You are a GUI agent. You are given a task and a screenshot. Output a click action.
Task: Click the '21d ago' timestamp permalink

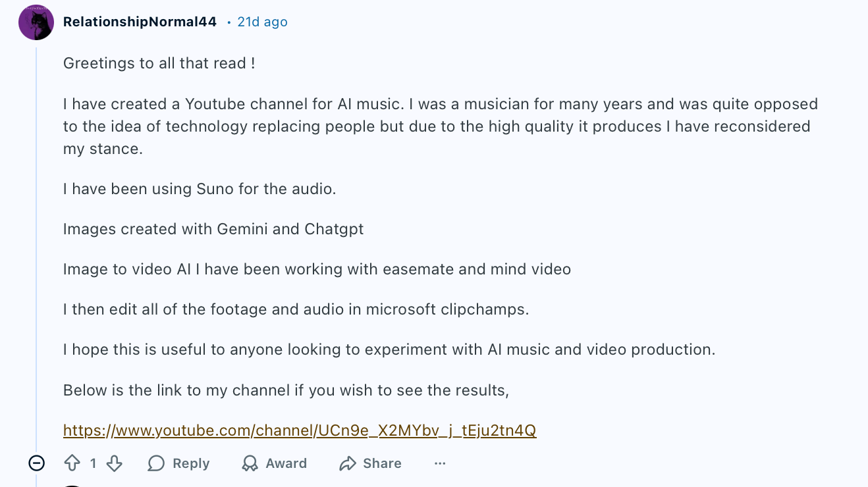tap(262, 22)
